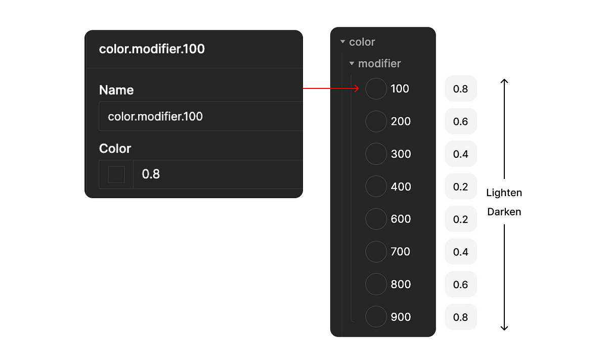Click the color circle for modifier 800
Image resolution: width=607 pixels, height=364 pixels.
point(376,284)
